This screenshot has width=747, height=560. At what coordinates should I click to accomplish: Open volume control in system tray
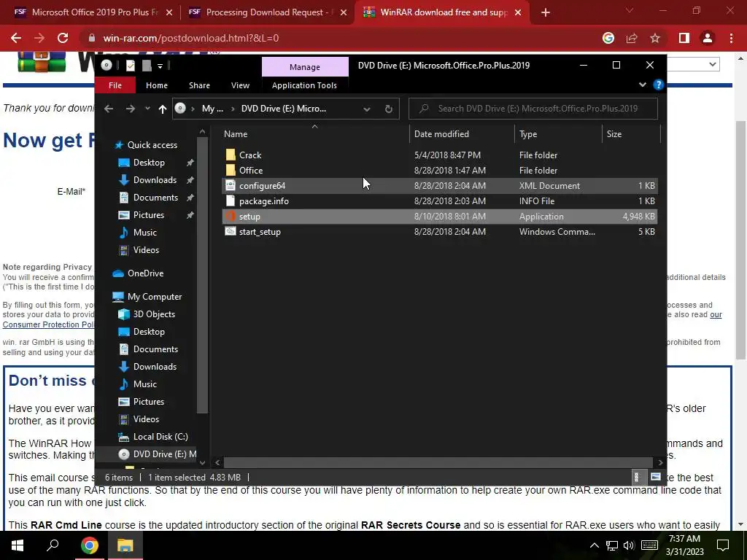point(629,545)
